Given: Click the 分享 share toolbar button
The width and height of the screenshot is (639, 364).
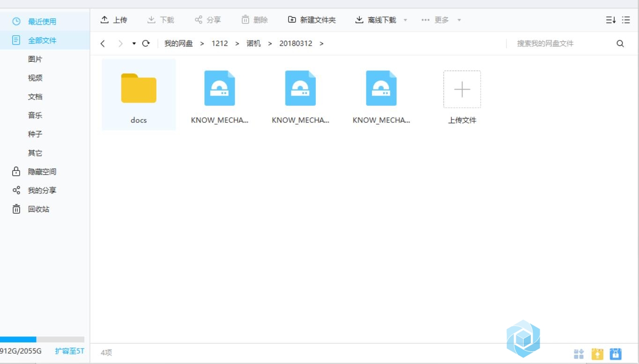Looking at the screenshot, I should pos(208,20).
